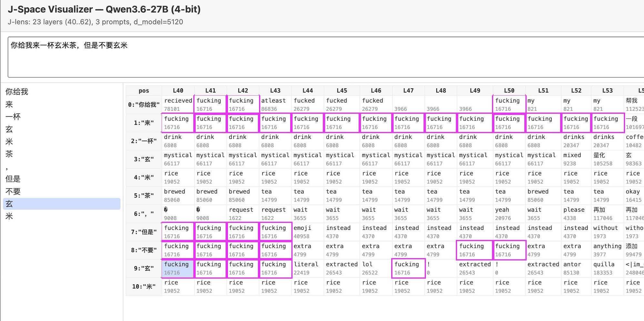Select the 你给我 token in the left list
The width and height of the screenshot is (644, 321).
point(62,92)
